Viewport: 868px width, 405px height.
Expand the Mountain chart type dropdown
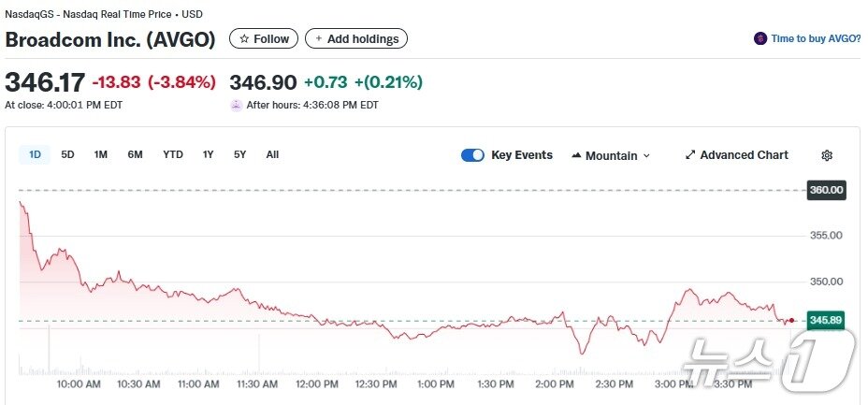[646, 156]
